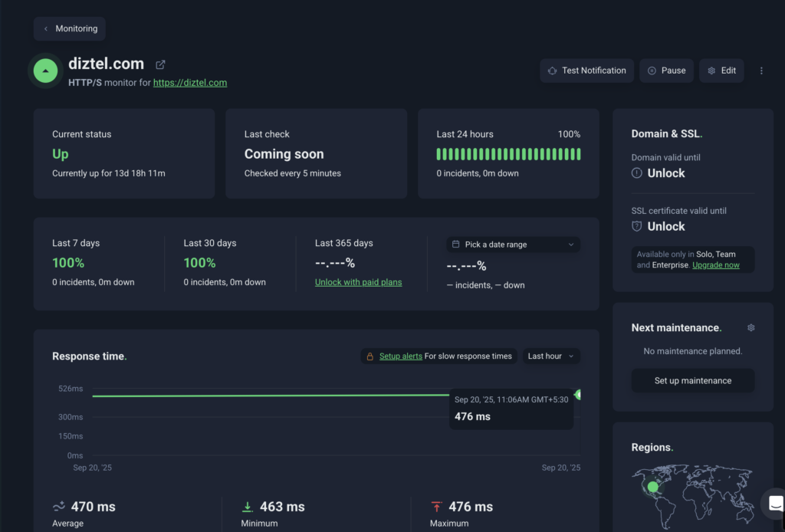The image size is (785, 532).
Task: Open diztel.com external link icon
Action: click(x=160, y=65)
